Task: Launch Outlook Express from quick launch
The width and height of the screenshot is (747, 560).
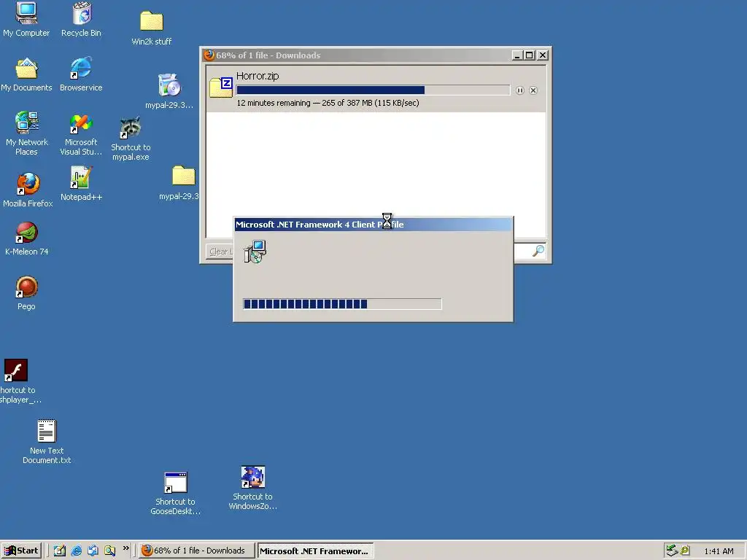Action: [x=93, y=551]
